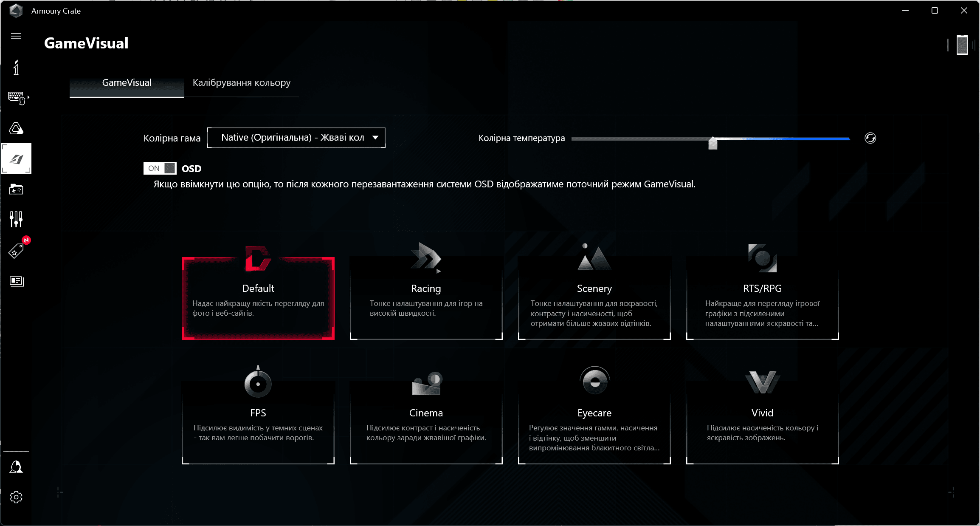Click the FPS mode crosshair icon
This screenshot has width=980, height=526.
pyautogui.click(x=258, y=381)
